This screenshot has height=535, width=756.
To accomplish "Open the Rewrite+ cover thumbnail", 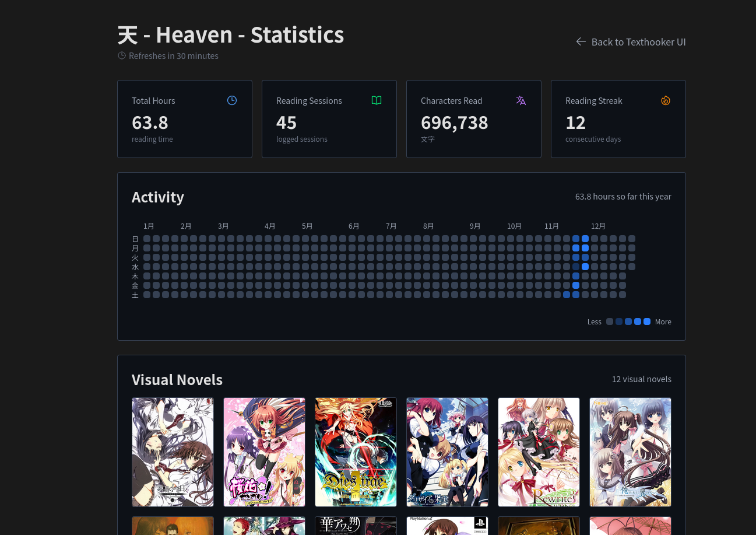I will point(539,452).
